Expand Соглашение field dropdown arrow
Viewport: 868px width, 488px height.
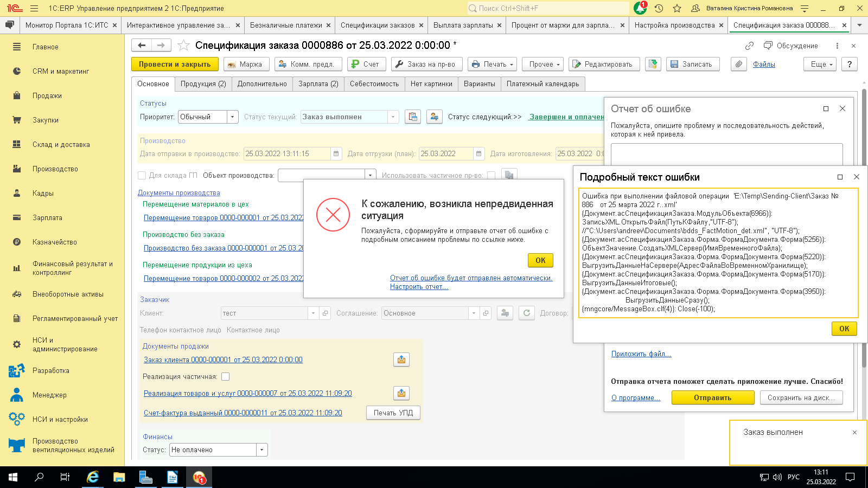pyautogui.click(x=474, y=313)
